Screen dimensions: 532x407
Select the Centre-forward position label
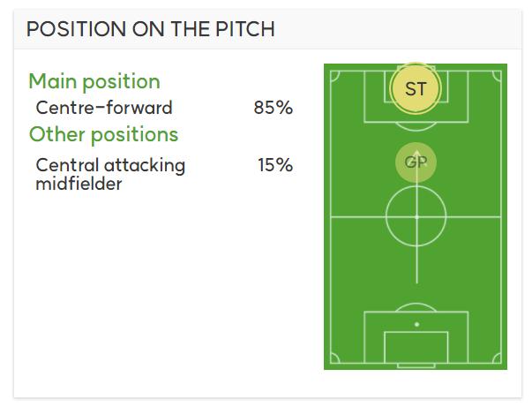point(104,108)
